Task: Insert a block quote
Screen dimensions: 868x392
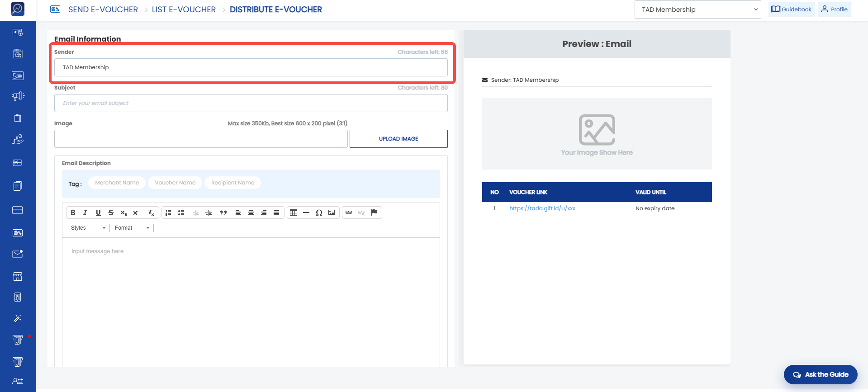Action: pos(223,213)
